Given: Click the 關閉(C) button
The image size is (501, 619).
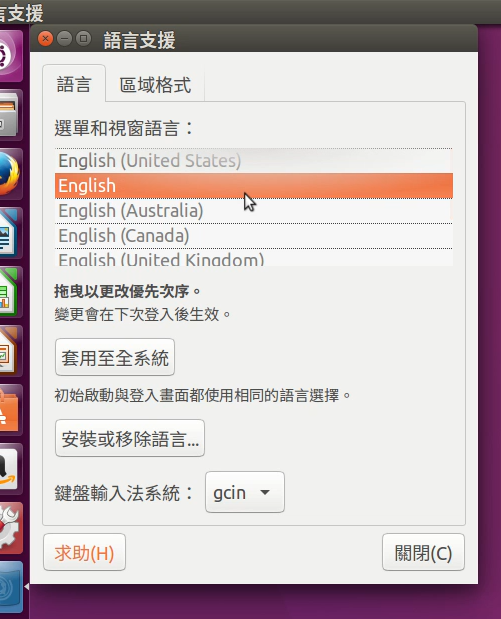Looking at the screenshot, I should click(x=423, y=552).
